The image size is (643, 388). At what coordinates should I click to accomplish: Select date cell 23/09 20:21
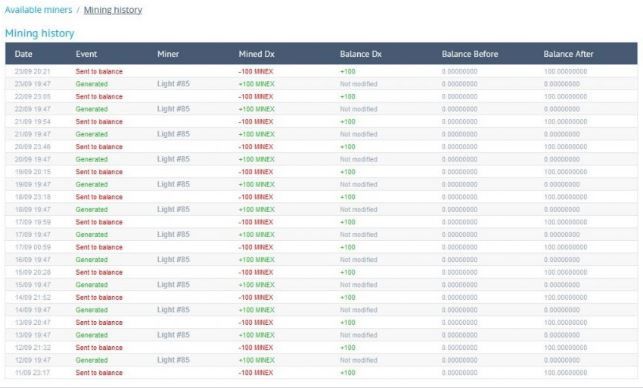click(32, 71)
